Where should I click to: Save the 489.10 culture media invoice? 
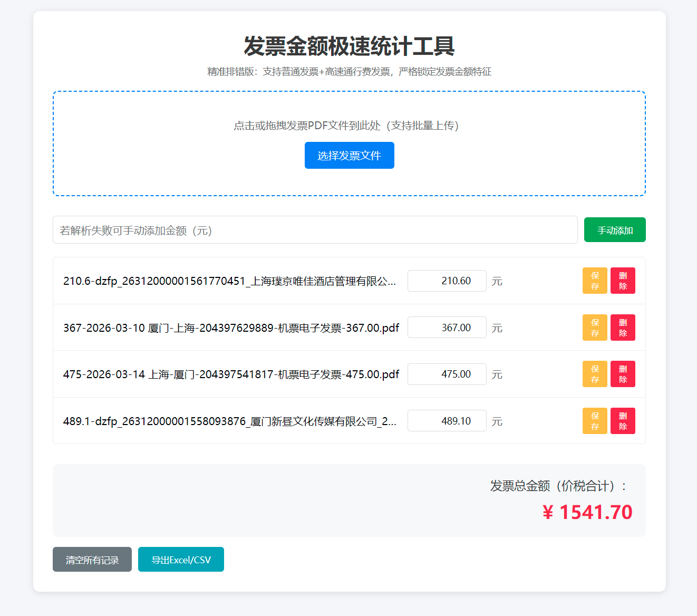click(x=595, y=420)
